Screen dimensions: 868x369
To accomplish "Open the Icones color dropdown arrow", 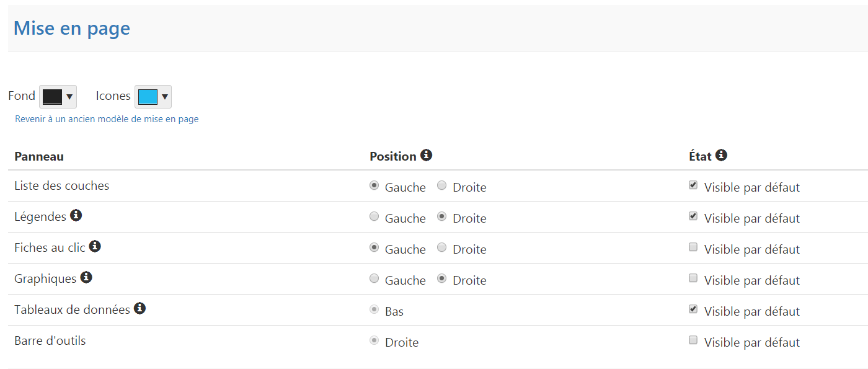I will pyautogui.click(x=164, y=97).
